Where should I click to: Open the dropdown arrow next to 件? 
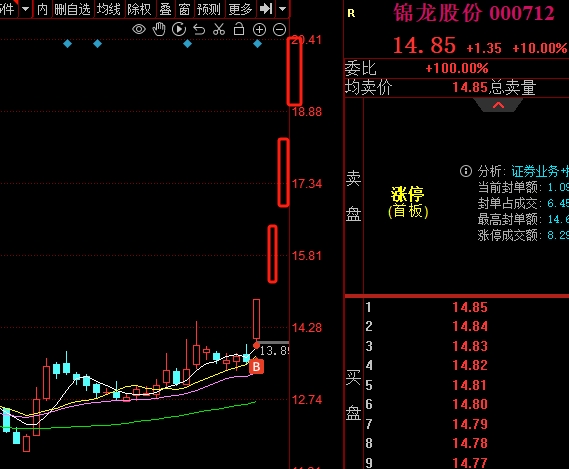coord(25,8)
